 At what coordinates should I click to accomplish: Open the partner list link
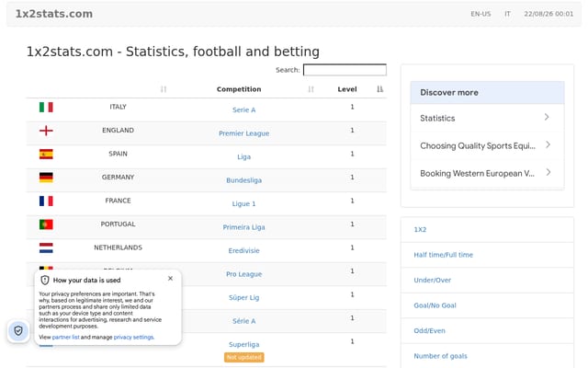[65, 338]
